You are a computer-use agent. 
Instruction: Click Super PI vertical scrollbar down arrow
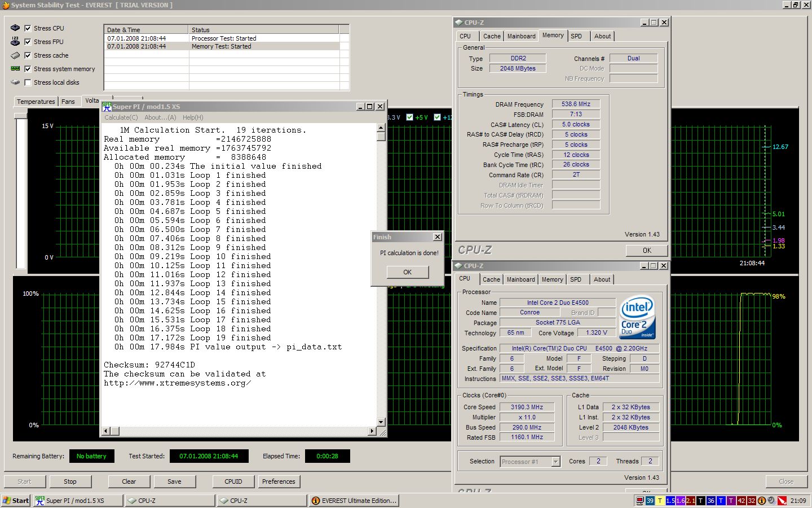pos(381,422)
